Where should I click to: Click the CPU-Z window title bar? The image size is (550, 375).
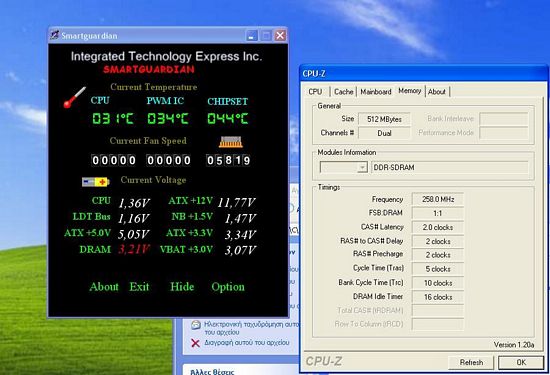point(423,73)
